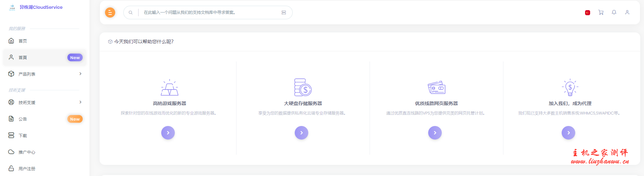Click the server icon inside search box
The height and width of the screenshot is (176, 644).
point(284,12)
